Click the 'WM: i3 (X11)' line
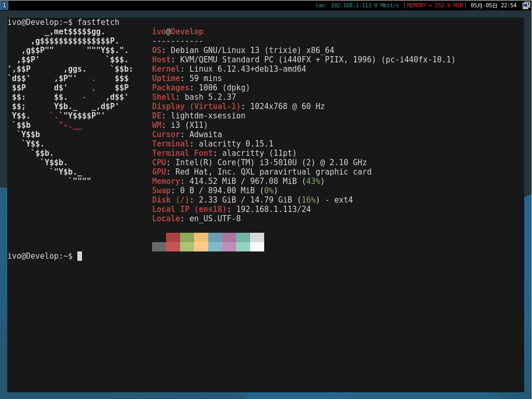Viewport: 532px width, 399px height. (x=180, y=125)
